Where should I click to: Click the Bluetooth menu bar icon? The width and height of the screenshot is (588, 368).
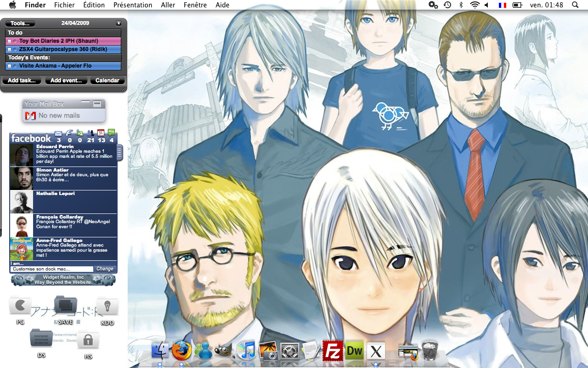point(461,5)
